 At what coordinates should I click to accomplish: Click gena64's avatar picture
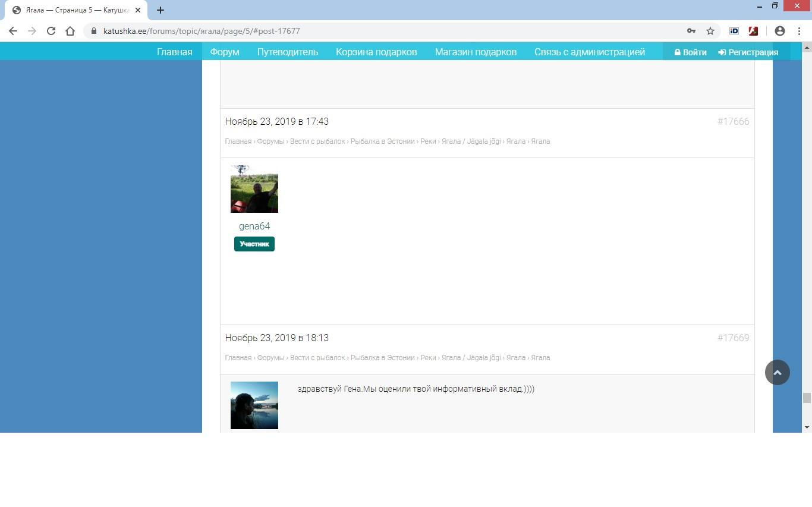(x=254, y=189)
